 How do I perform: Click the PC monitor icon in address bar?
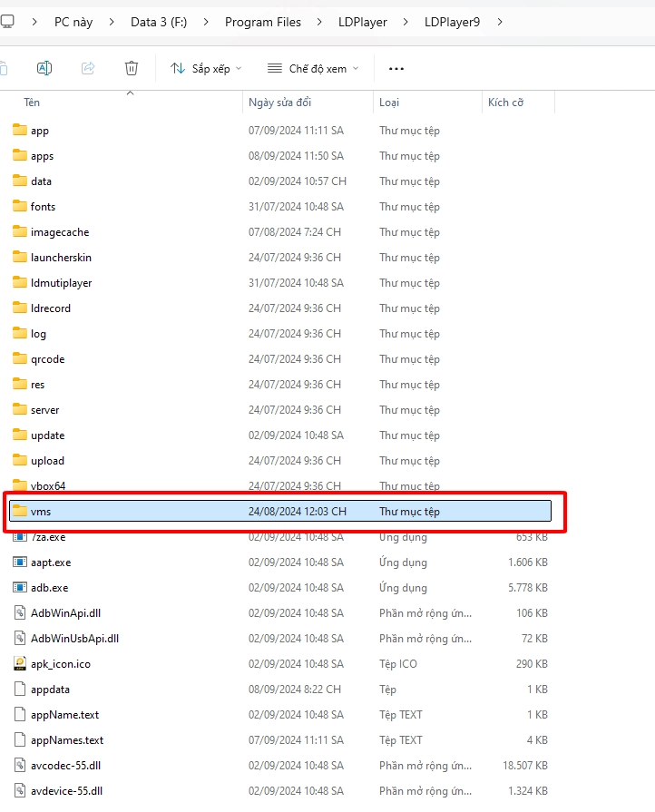point(7,21)
